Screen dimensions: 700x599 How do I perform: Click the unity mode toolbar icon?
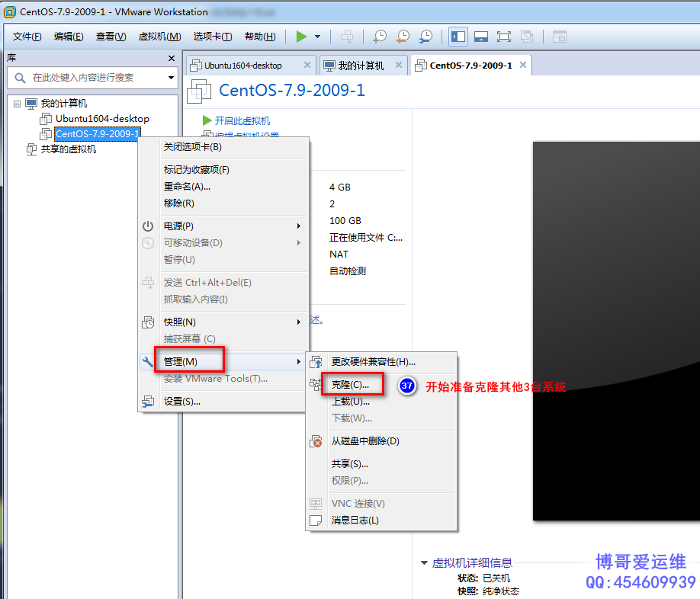pyautogui.click(x=527, y=37)
